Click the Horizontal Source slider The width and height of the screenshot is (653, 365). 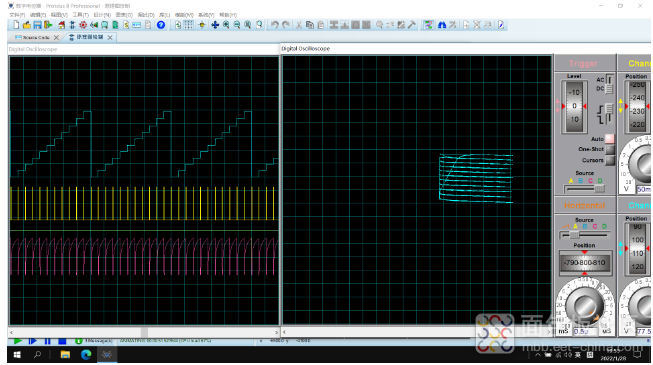[584, 235]
